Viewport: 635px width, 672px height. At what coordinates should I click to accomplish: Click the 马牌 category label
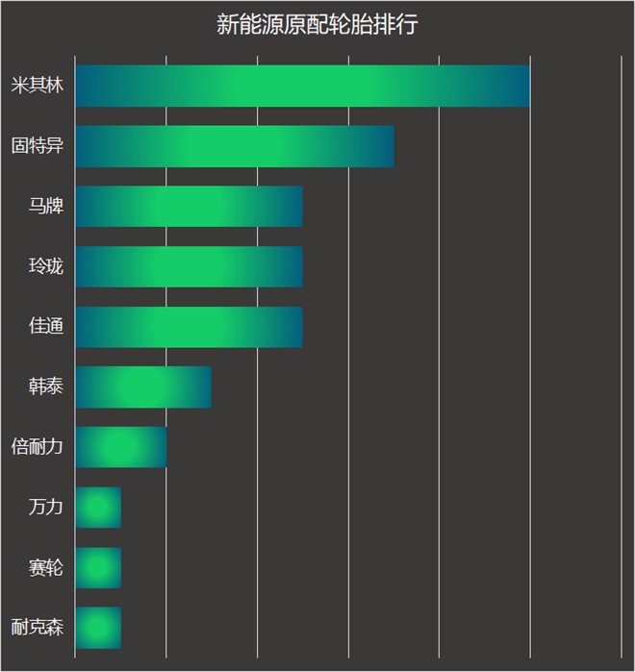[46, 207]
